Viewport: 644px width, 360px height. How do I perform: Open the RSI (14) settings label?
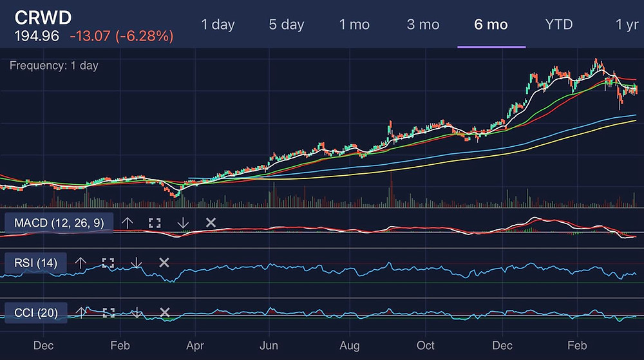point(35,263)
